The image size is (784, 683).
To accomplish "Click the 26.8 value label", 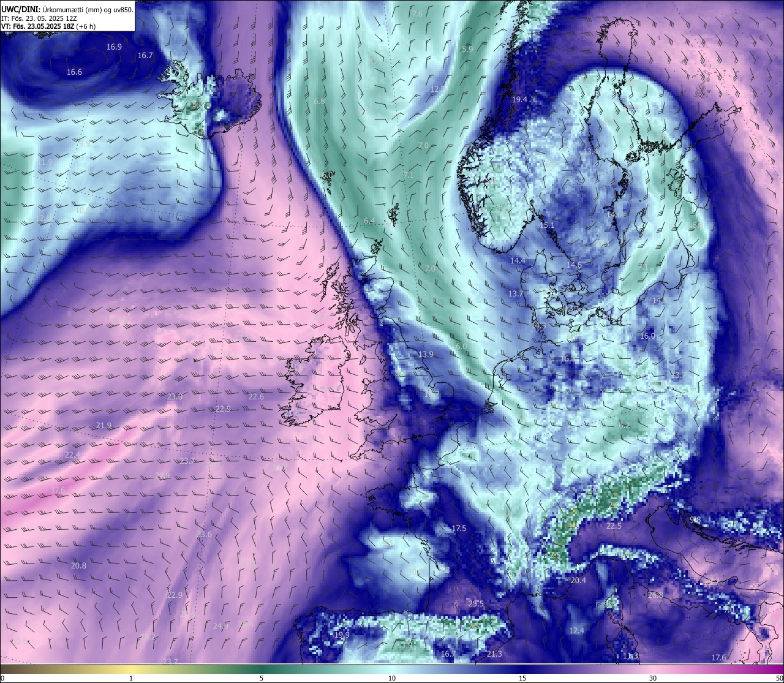I will coord(655,595).
